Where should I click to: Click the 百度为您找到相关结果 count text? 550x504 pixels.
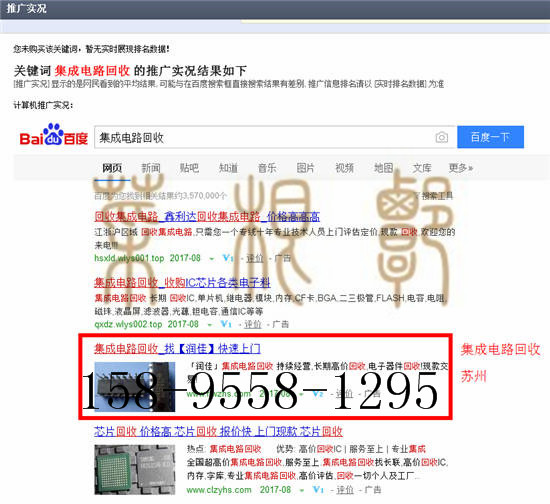[161, 195]
